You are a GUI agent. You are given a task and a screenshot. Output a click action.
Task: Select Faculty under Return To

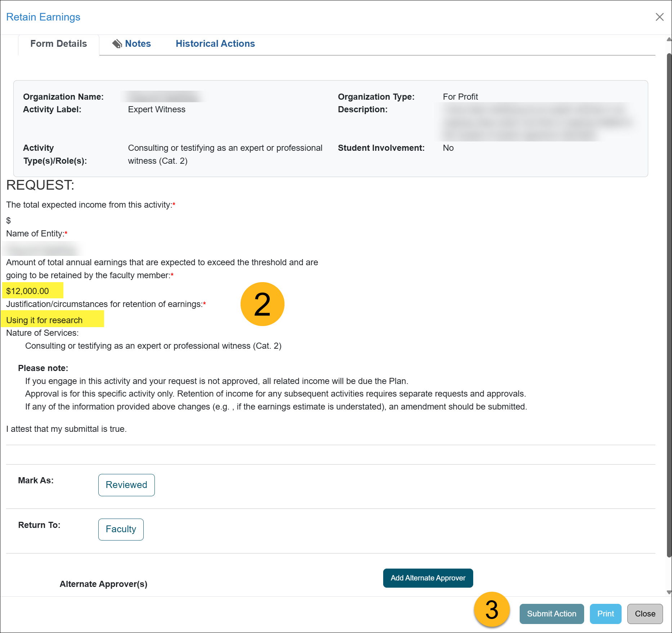click(121, 529)
